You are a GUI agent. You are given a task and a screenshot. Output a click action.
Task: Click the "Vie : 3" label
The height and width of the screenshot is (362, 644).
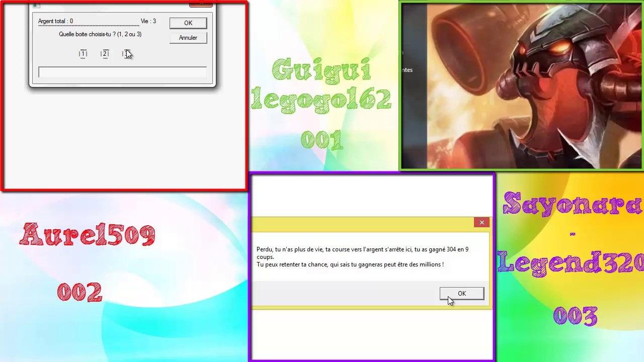pyautogui.click(x=148, y=21)
